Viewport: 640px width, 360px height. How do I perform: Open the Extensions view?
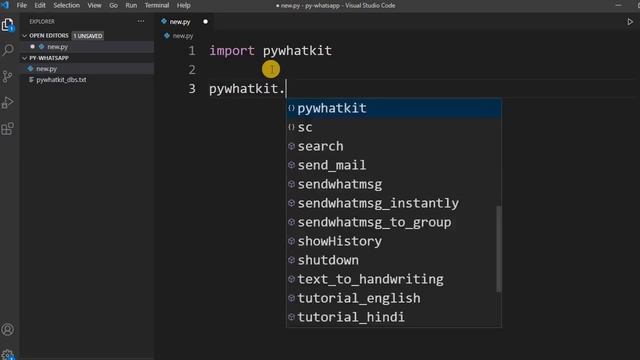[x=8, y=129]
